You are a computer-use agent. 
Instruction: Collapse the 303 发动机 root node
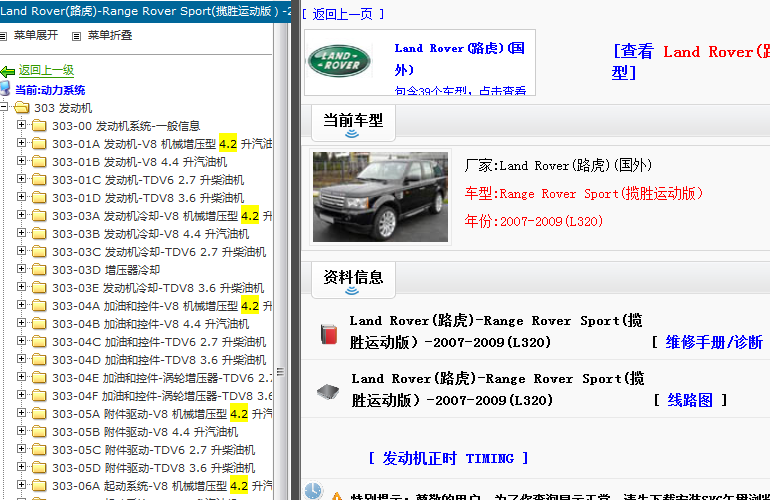tap(3, 106)
